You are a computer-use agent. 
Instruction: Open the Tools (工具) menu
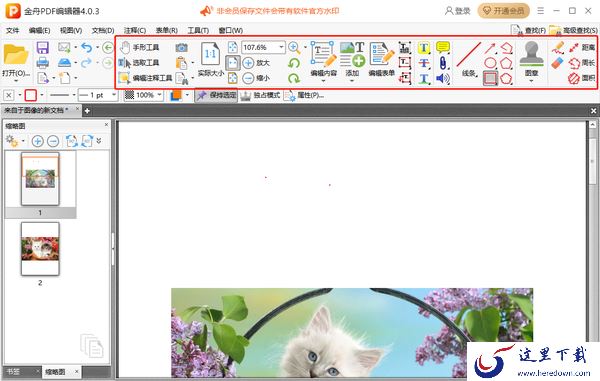click(198, 30)
